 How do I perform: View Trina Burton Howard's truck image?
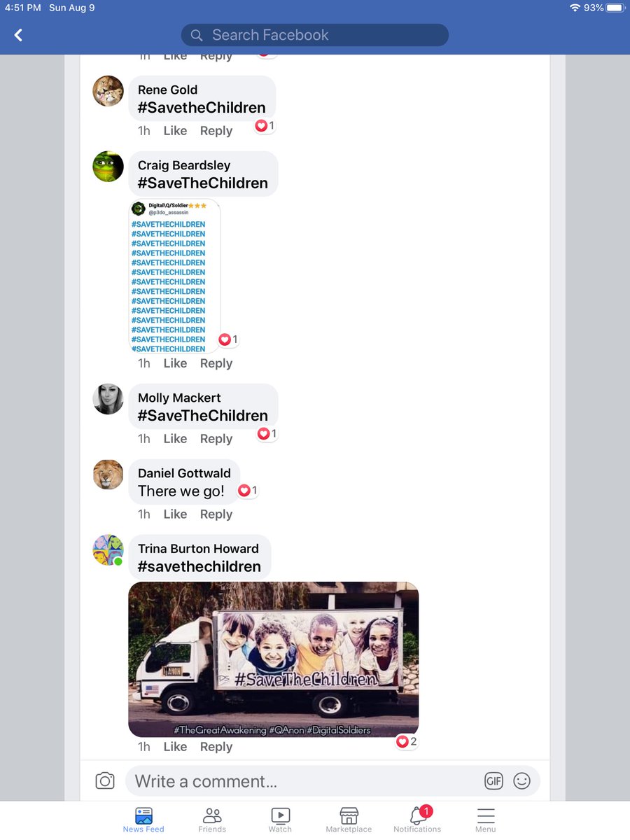[274, 659]
